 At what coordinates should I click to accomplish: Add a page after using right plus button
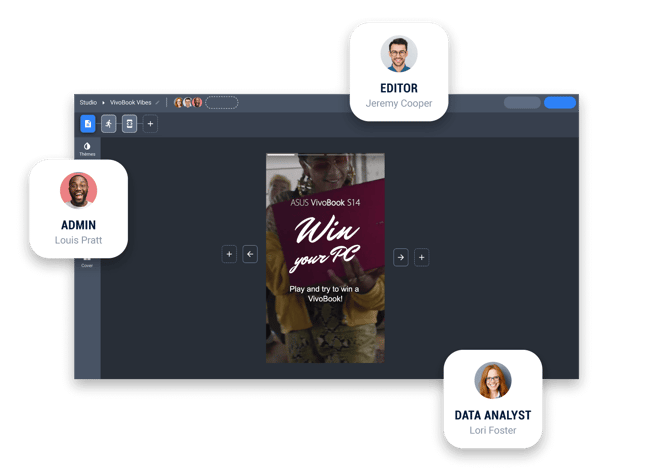tap(421, 257)
